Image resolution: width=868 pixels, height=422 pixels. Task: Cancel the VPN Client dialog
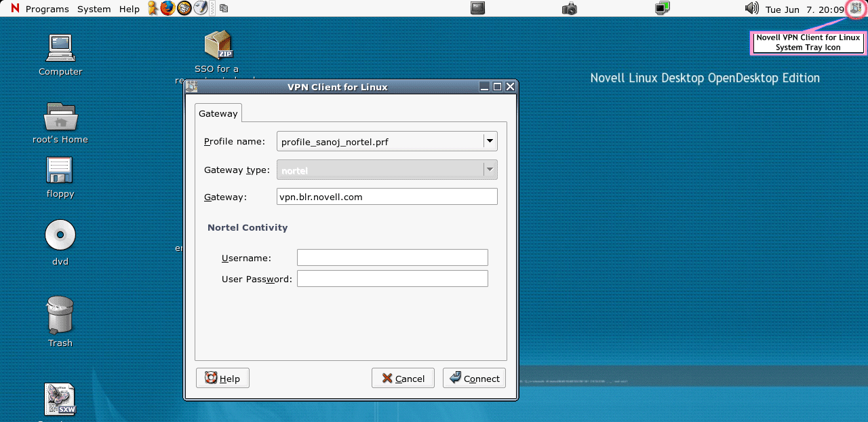[x=403, y=378]
